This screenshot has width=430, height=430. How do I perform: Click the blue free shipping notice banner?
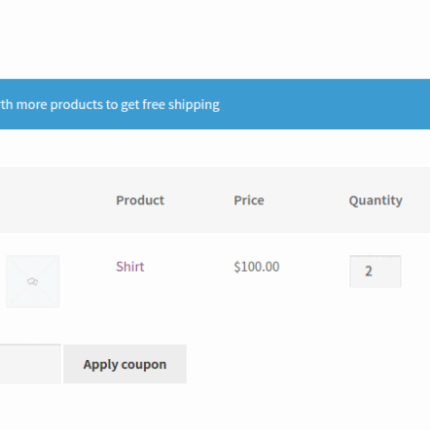pyautogui.click(x=215, y=104)
